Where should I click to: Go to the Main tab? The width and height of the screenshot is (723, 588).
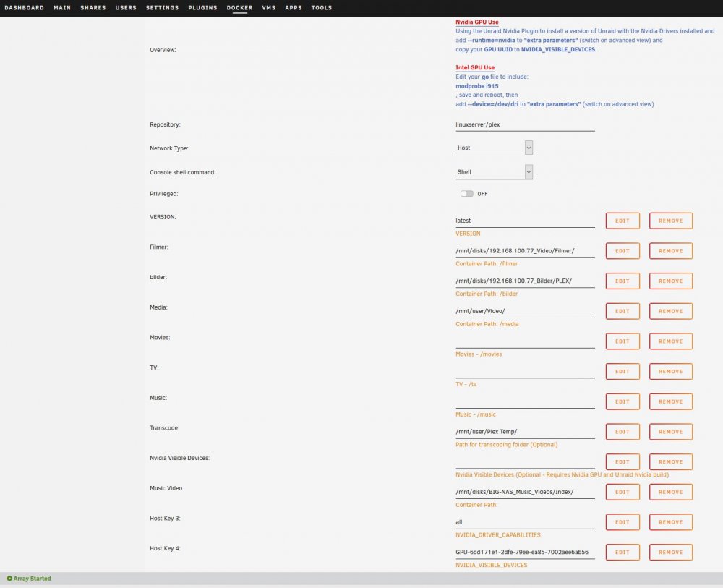coord(62,8)
